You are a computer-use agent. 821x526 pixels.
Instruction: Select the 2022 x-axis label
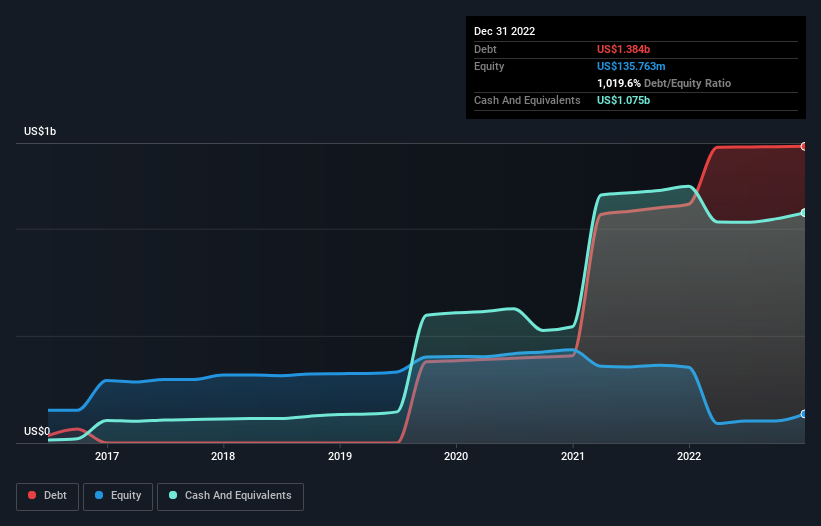[689, 456]
